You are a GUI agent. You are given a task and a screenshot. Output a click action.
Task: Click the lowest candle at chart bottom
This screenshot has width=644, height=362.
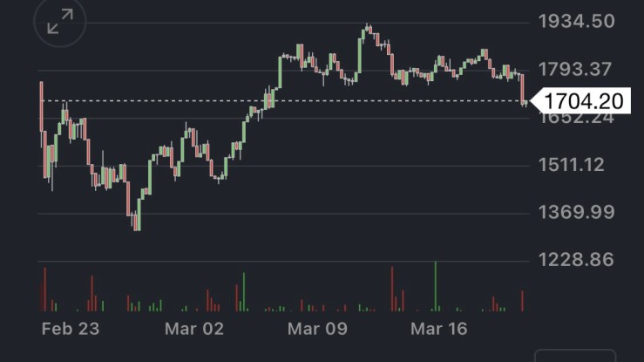pos(136,223)
